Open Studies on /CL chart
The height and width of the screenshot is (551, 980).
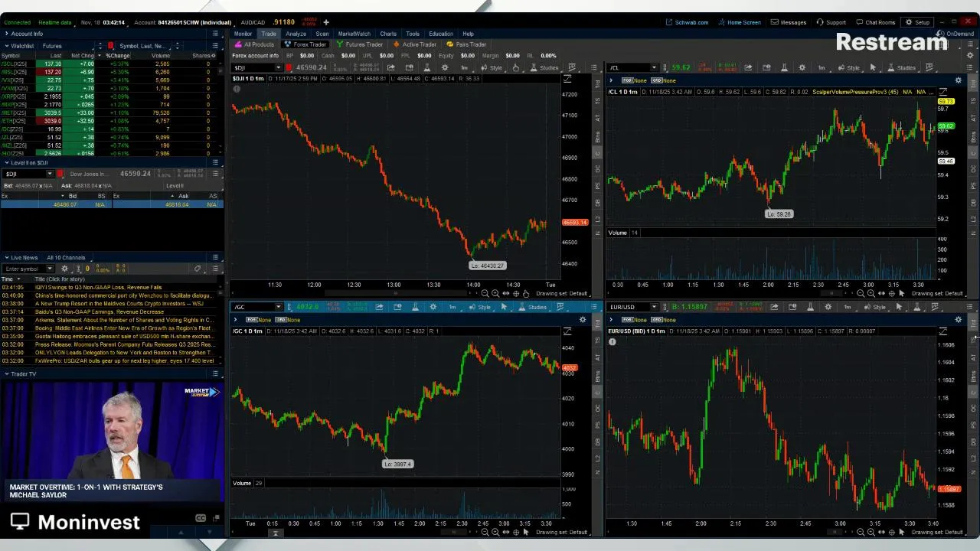[900, 67]
